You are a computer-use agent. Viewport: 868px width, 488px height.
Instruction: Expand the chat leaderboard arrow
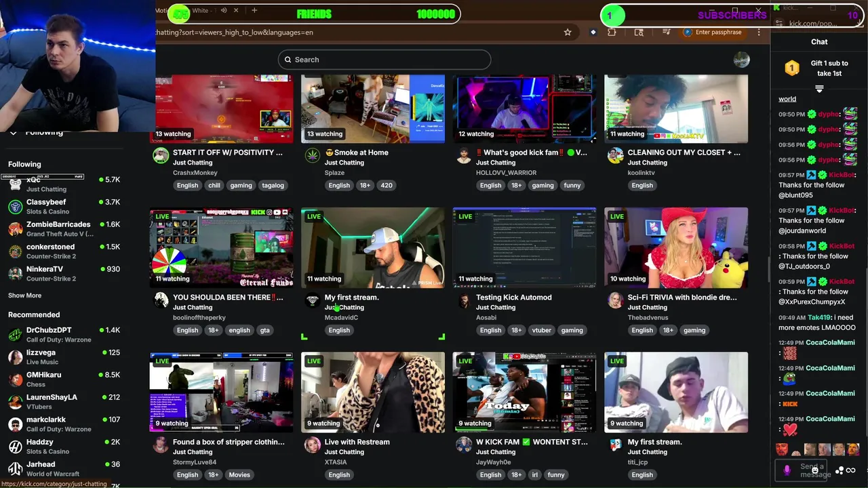tap(819, 89)
